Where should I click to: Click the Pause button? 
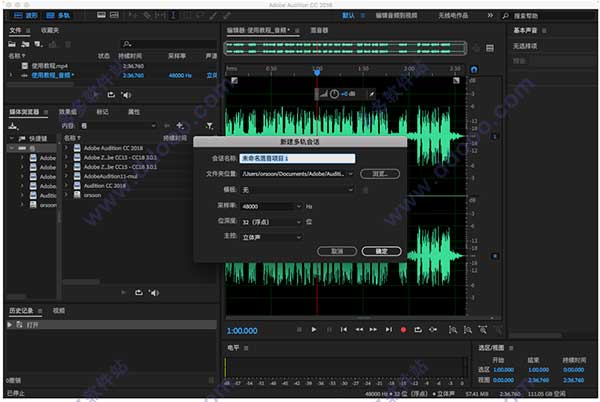coord(329,330)
